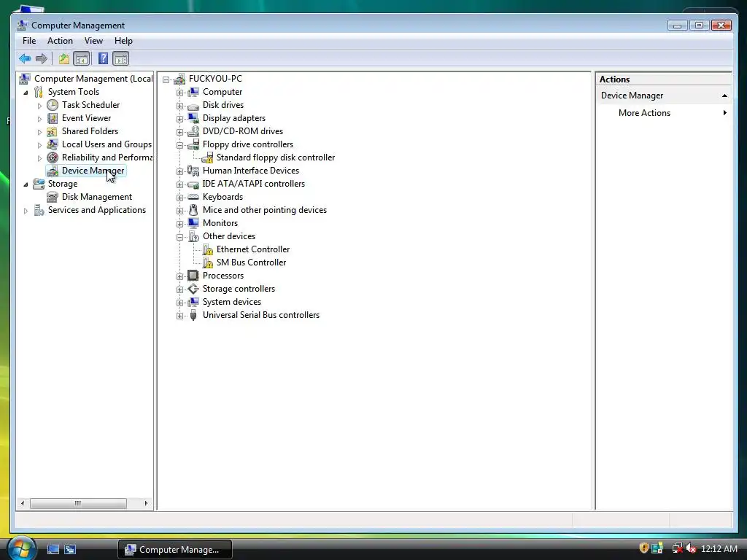Click the Back arrow toolbar icon
The height and width of the screenshot is (560, 747).
click(x=25, y=58)
